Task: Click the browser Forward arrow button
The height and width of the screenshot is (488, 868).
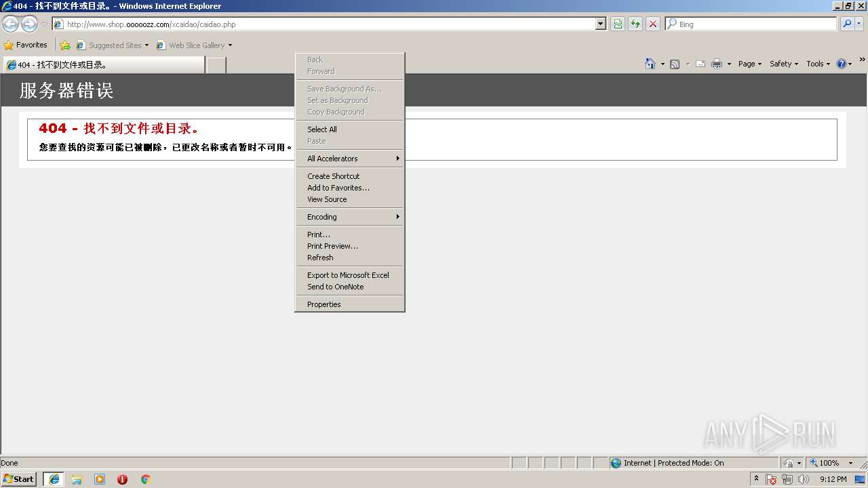Action: point(29,24)
